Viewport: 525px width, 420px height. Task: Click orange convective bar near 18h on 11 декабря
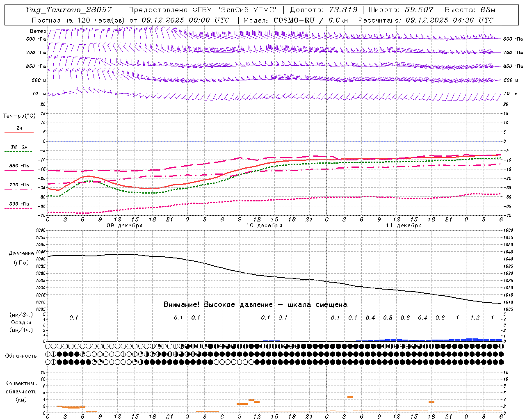pos(431,402)
